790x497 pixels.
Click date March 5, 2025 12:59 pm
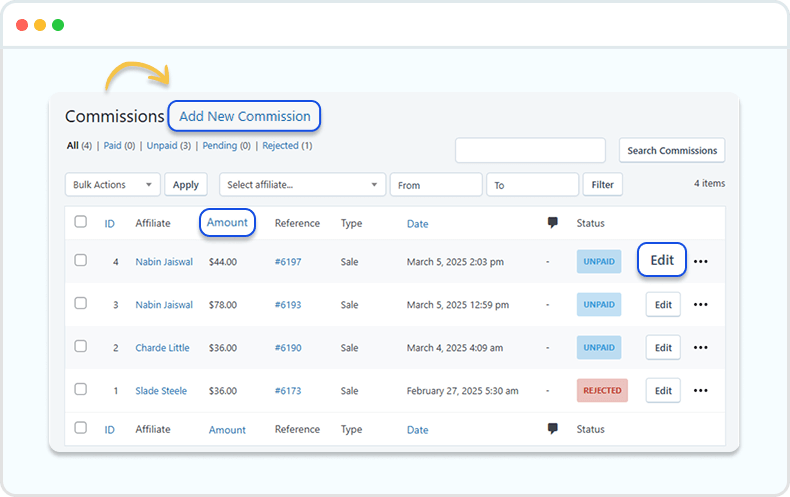457,304
